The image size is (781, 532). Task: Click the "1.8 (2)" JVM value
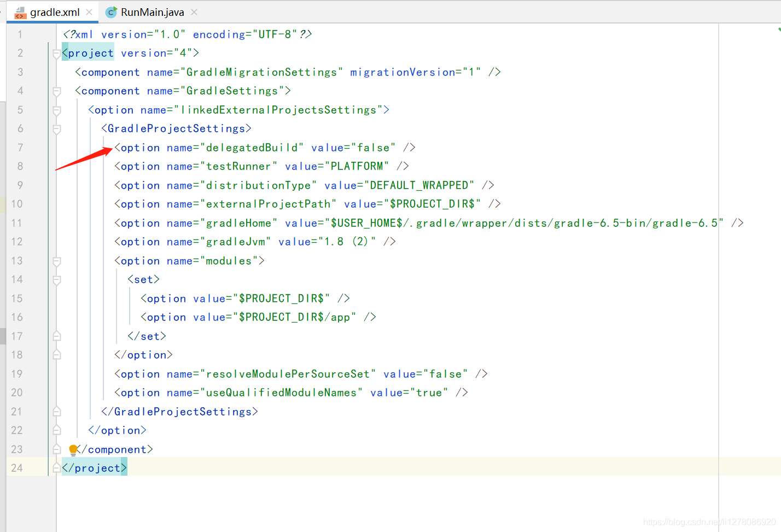coord(347,242)
